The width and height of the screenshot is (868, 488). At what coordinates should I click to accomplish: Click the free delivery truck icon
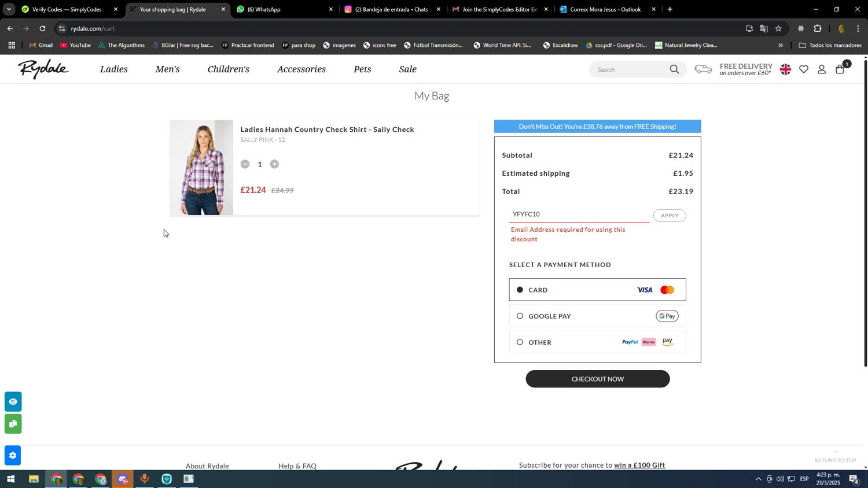click(703, 69)
